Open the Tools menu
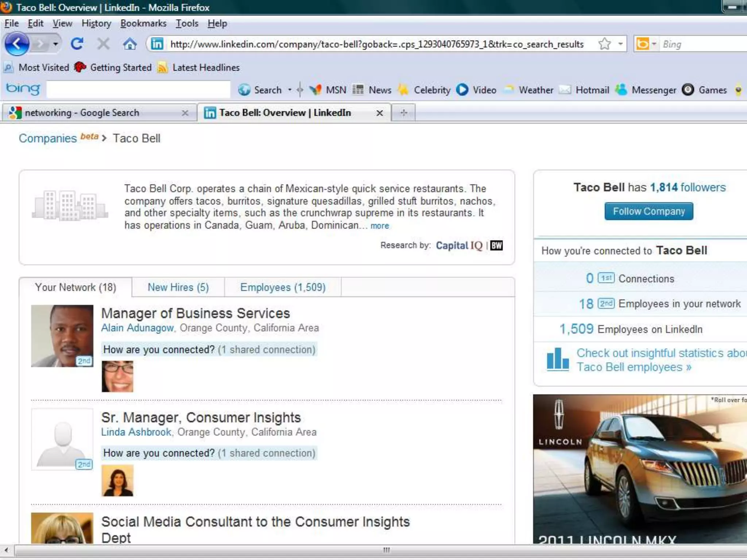The image size is (747, 560). click(187, 23)
